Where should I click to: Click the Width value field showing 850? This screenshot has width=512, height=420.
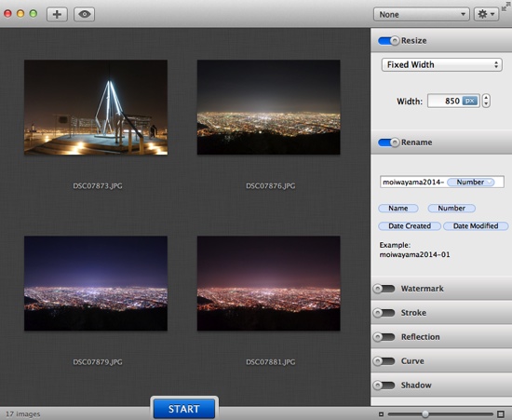click(x=453, y=101)
